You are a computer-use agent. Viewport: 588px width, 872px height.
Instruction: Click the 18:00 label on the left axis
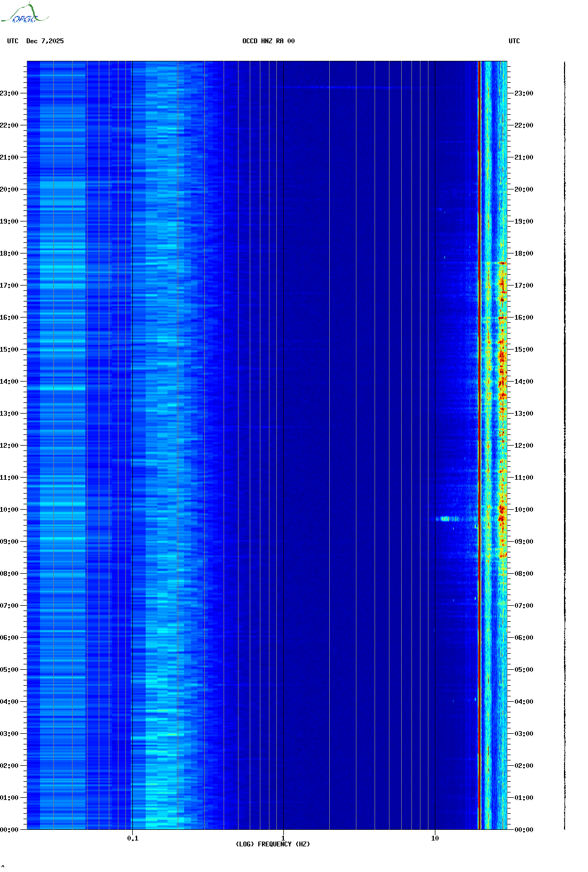click(9, 253)
